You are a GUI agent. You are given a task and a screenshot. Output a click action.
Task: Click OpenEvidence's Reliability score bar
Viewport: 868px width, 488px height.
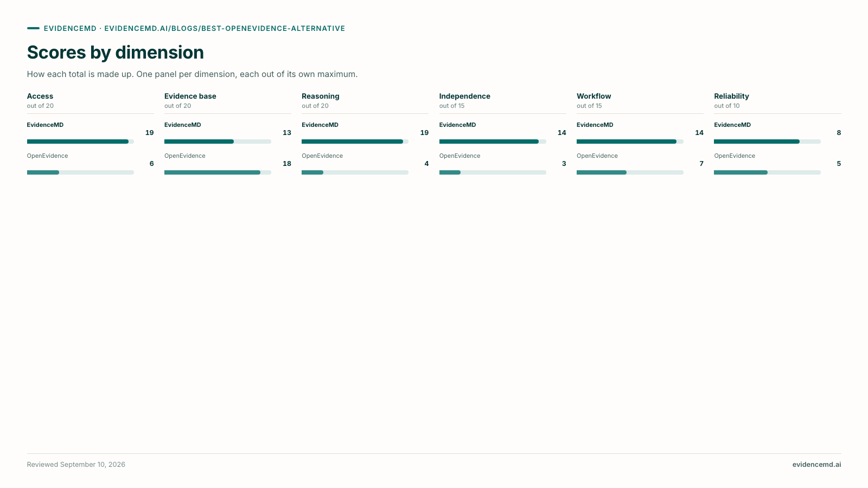(x=767, y=172)
